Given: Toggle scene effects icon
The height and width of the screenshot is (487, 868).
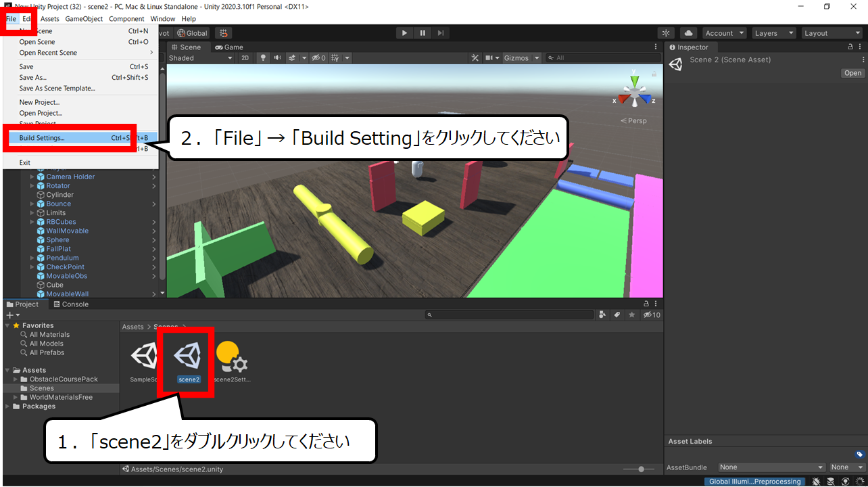Looking at the screenshot, I should pos(293,58).
